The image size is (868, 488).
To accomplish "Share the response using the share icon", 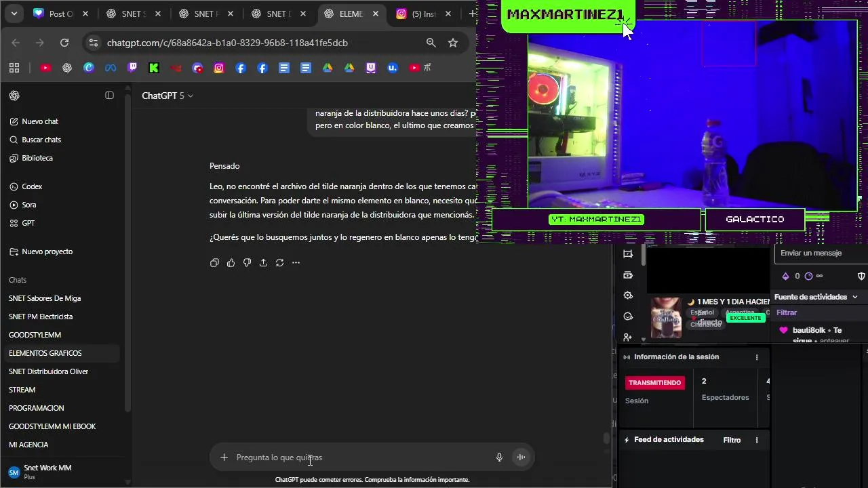I will (x=263, y=262).
